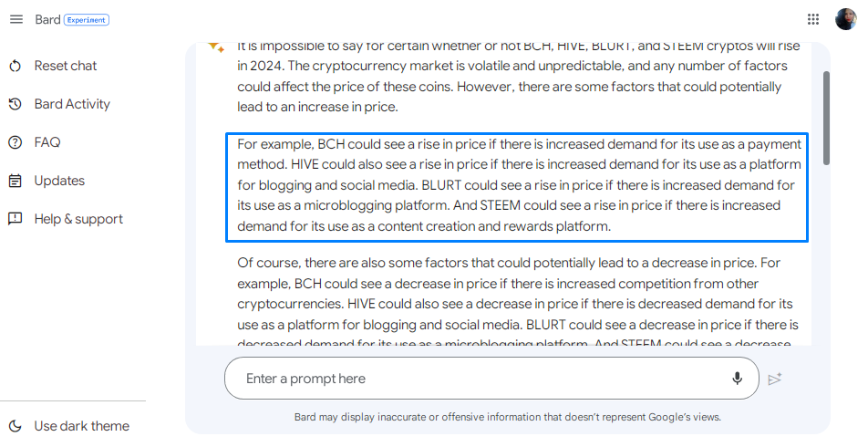Open Bard Activity from sidebar
Viewport: 868px width, 447px height.
tap(72, 104)
